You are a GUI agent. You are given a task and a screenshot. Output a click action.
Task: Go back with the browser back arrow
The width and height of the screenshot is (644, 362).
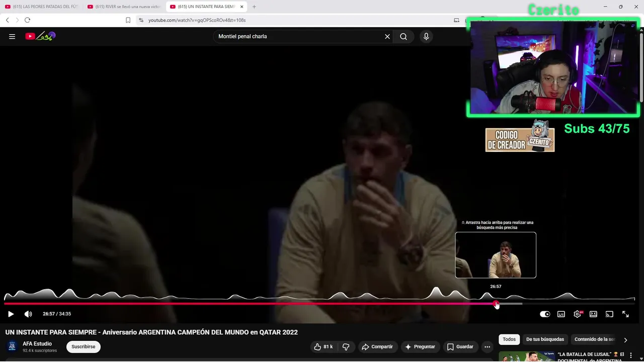pos(8,20)
